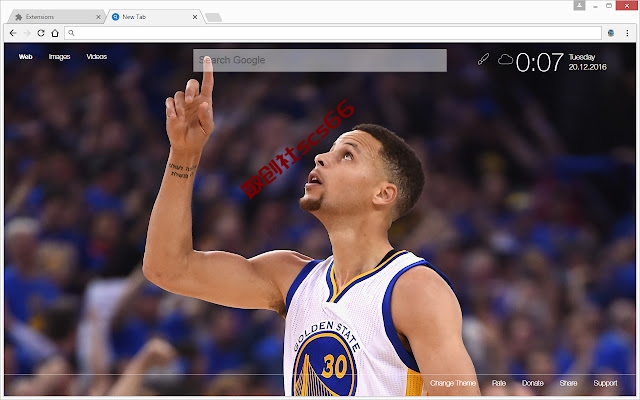Click the Rate link
Viewport: 640px width, 400px height.
tap(499, 383)
